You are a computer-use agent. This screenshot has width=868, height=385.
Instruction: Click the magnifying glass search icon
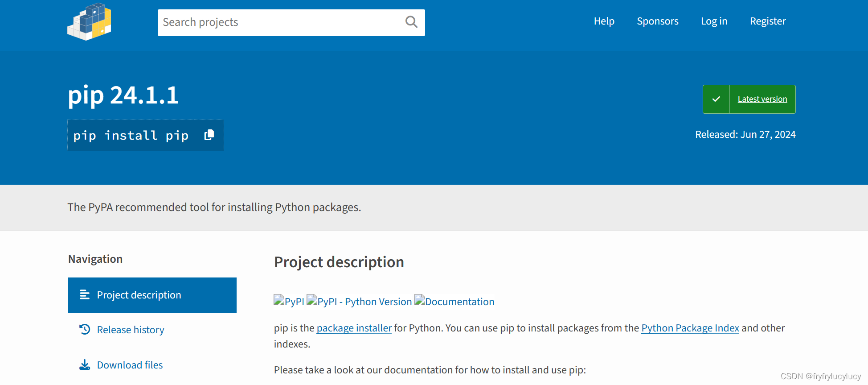pos(411,22)
